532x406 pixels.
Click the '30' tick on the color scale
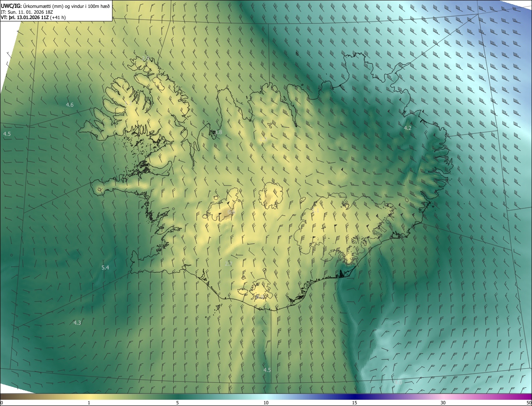tap(443, 403)
